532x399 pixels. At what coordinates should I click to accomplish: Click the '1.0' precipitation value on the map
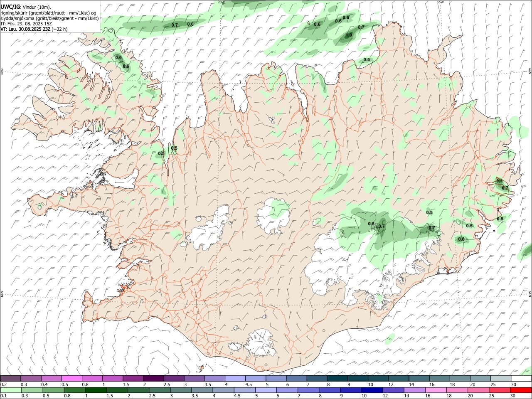click(349, 35)
